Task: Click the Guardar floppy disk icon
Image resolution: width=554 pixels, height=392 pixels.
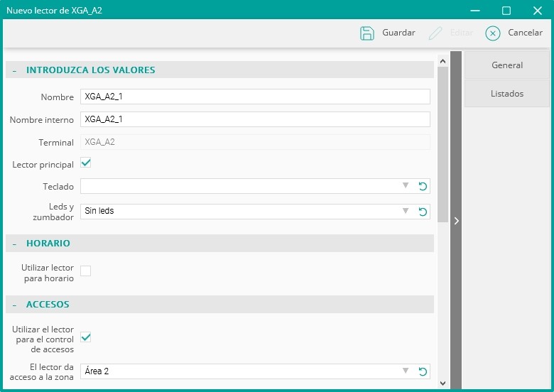Action: (x=366, y=33)
